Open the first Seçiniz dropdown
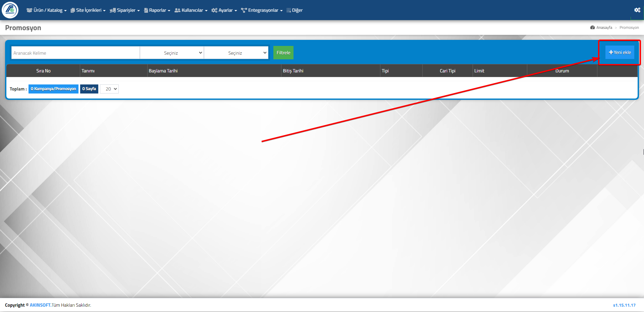The height and width of the screenshot is (312, 644). point(172,53)
